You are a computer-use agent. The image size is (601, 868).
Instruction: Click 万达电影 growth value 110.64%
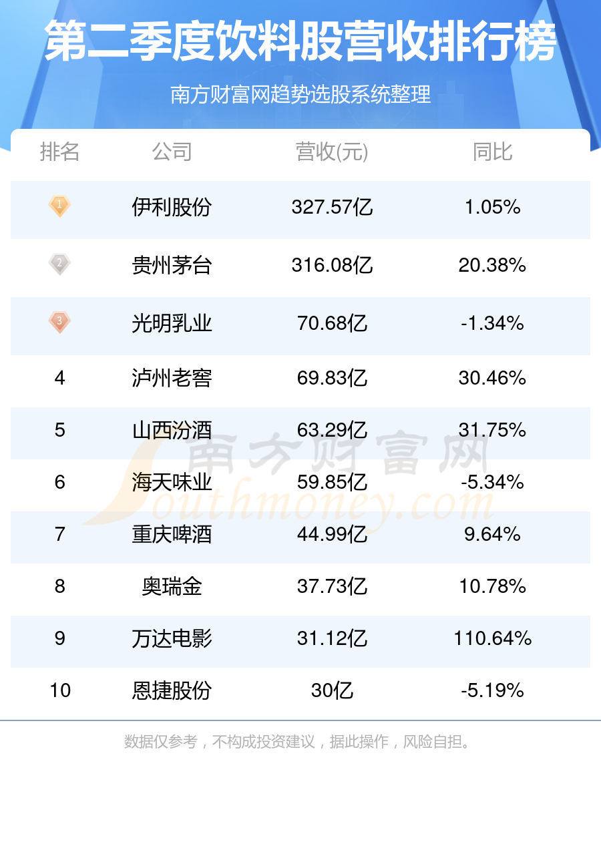493,638
